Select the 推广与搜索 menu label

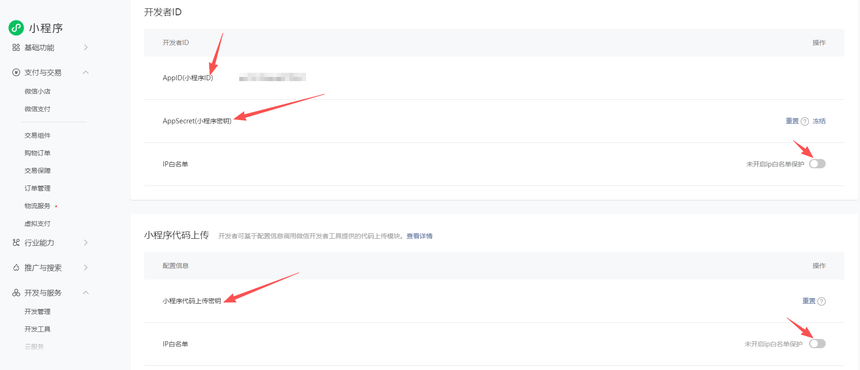click(43, 268)
